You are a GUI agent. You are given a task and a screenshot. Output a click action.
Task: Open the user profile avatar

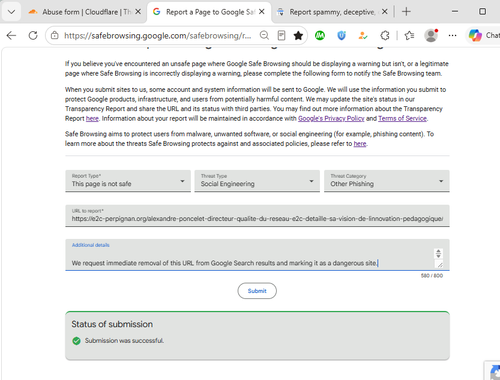point(431,35)
